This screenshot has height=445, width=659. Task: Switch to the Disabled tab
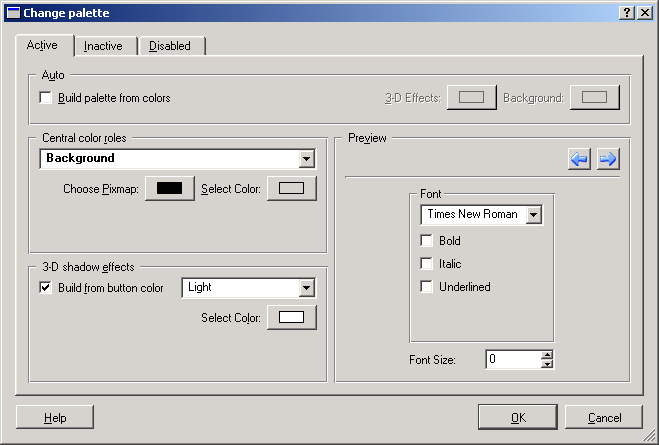[169, 46]
